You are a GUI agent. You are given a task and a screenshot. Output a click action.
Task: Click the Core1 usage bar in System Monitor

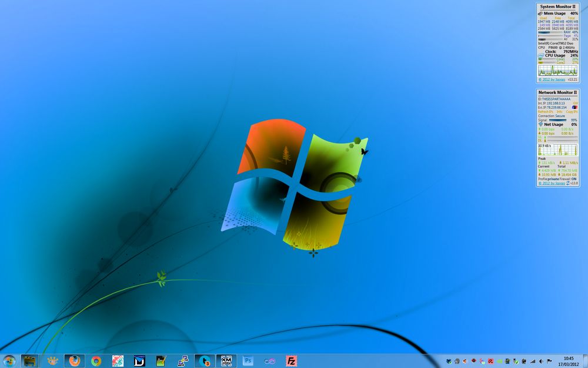(x=547, y=59)
